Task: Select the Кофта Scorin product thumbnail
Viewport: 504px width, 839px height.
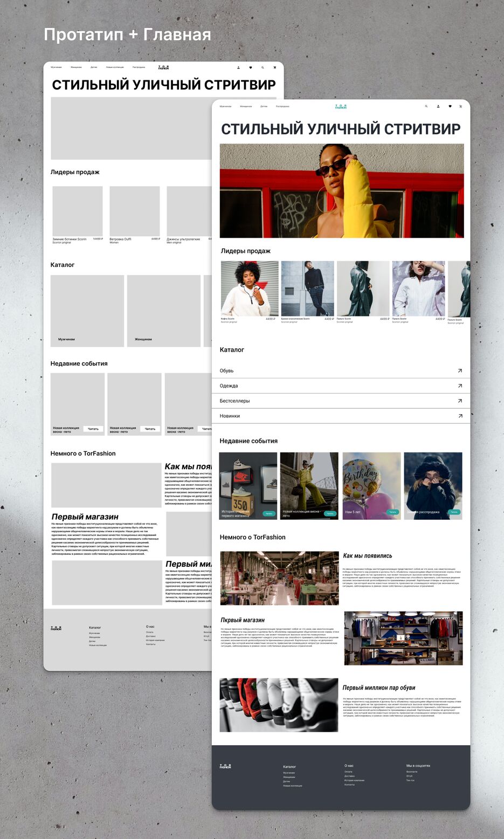Action: [250, 287]
